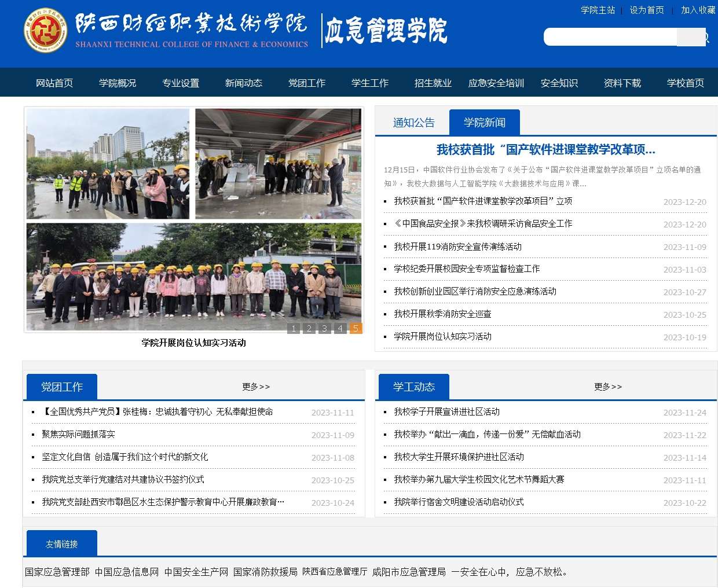Click the carousel photo of students
Viewport: 718px width, 588px height.
point(194,219)
